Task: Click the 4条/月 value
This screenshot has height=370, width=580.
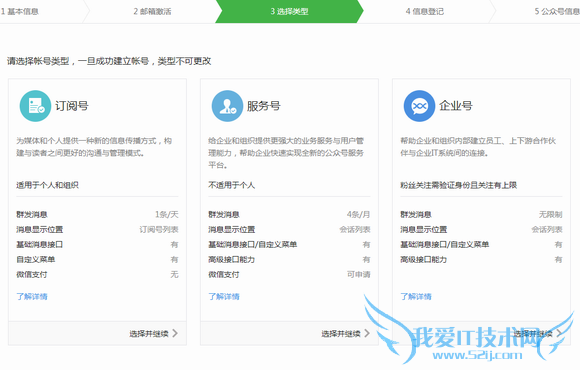Action: pyautogui.click(x=358, y=214)
